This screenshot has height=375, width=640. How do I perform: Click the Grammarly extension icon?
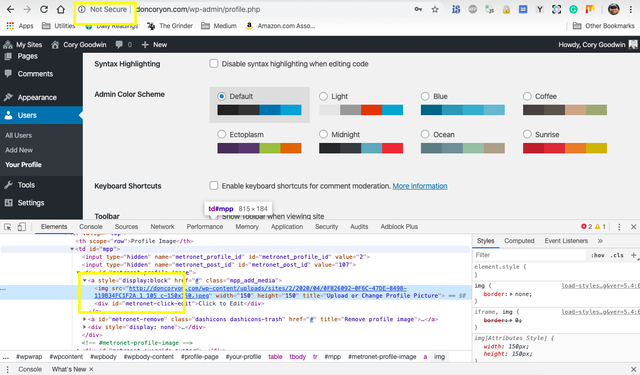[x=573, y=9]
